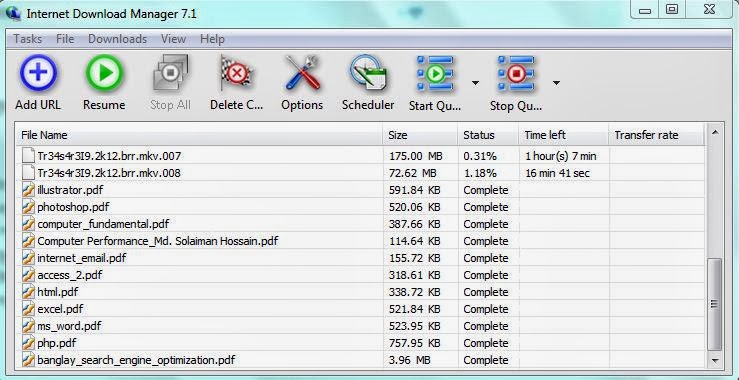This screenshot has width=739, height=380.
Task: Select excel.pdf file
Action: pos(60,309)
